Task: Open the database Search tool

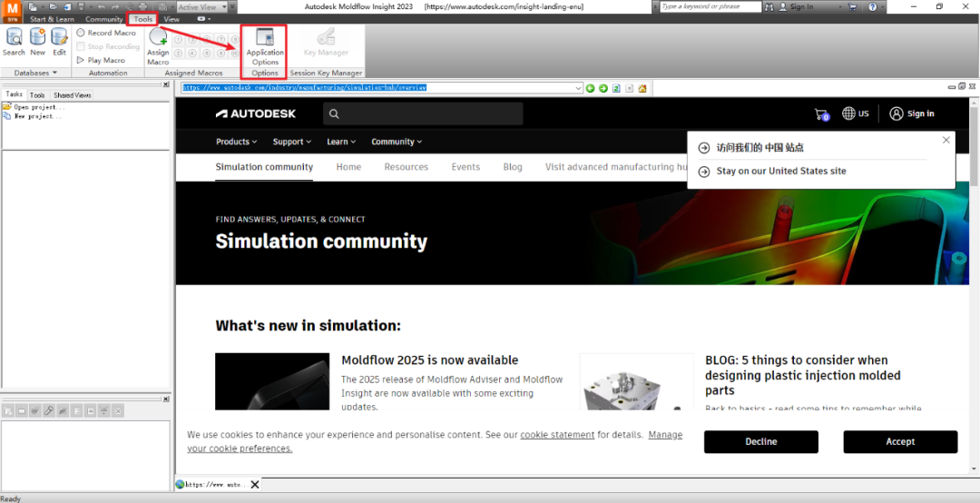Action: [13, 42]
